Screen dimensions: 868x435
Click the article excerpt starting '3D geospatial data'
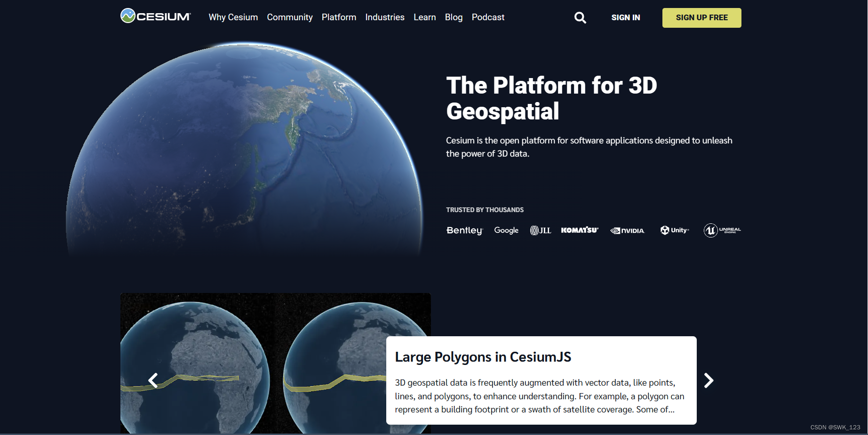pyautogui.click(x=540, y=396)
